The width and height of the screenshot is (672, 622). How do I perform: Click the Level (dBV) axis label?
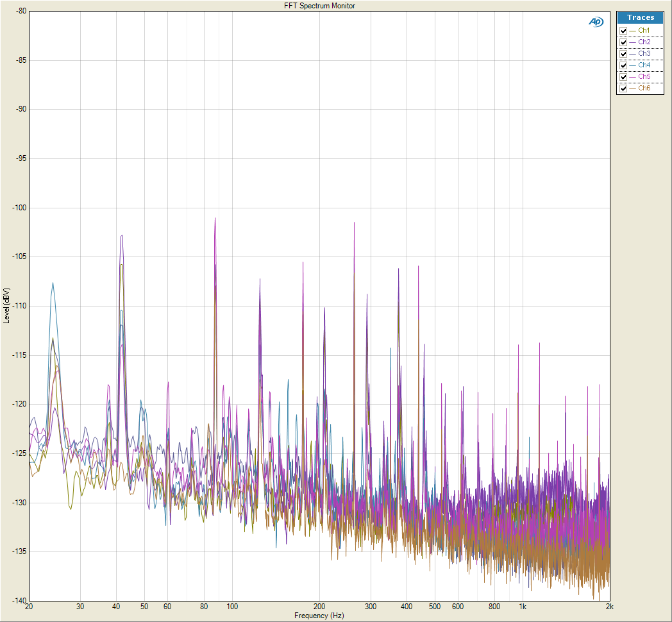tap(6, 306)
